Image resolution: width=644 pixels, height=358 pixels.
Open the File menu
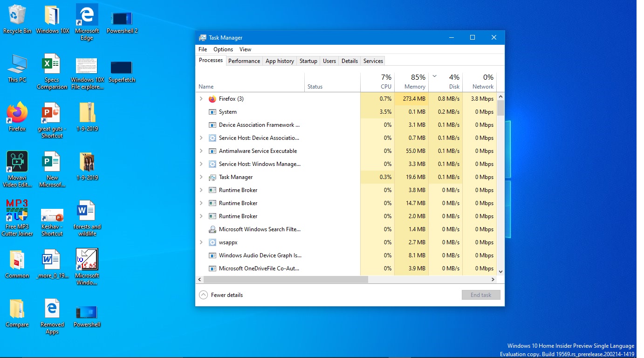tap(203, 49)
